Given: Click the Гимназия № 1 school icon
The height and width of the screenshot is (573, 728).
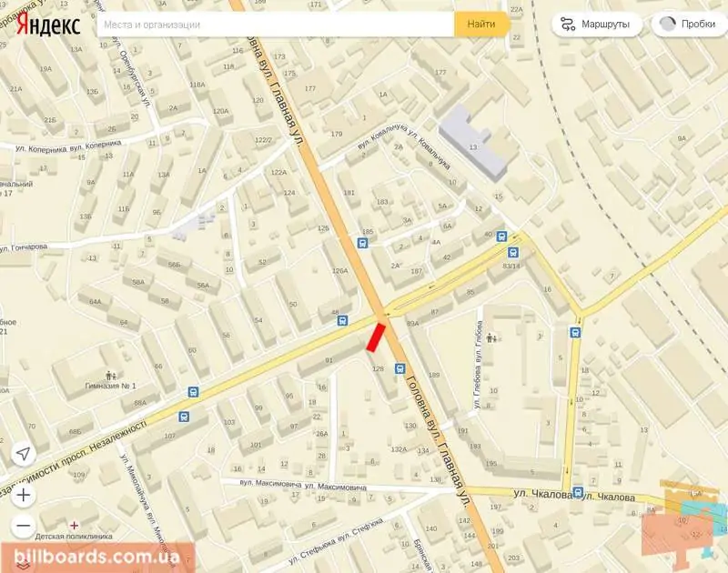Looking at the screenshot, I should (110, 375).
